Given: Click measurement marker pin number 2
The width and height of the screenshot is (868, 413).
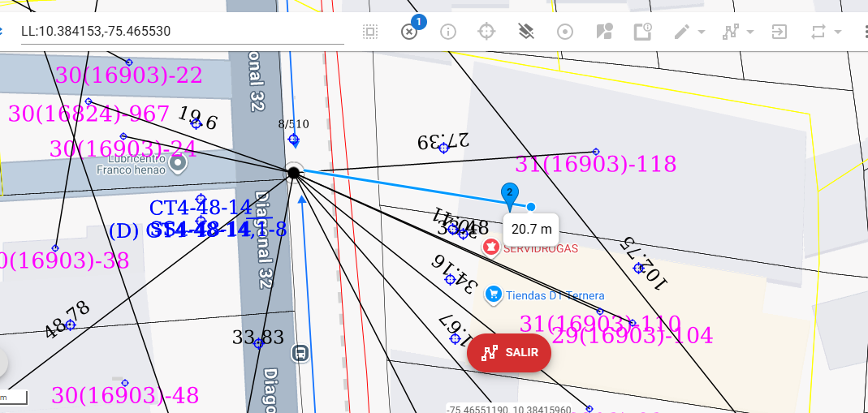Looking at the screenshot, I should point(509,194).
